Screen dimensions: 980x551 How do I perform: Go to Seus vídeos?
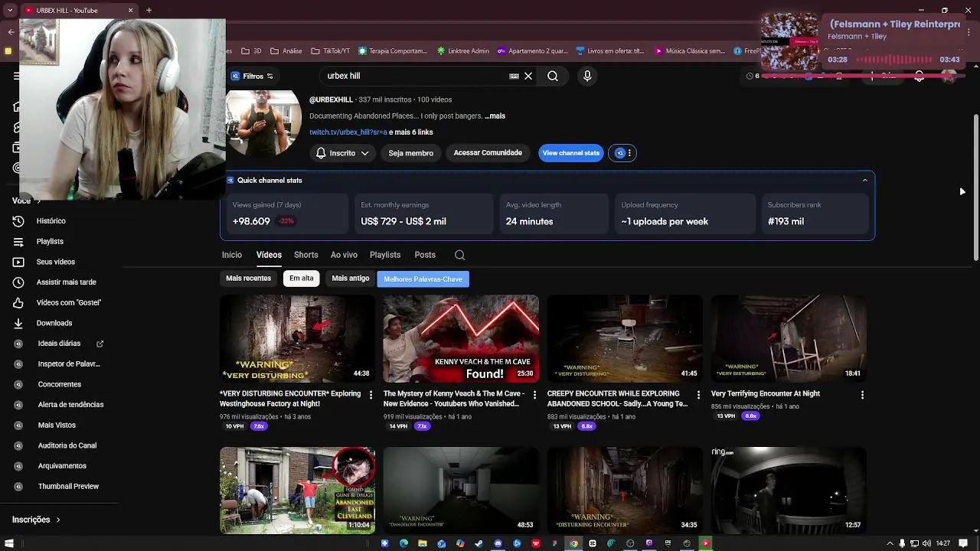[x=55, y=262]
